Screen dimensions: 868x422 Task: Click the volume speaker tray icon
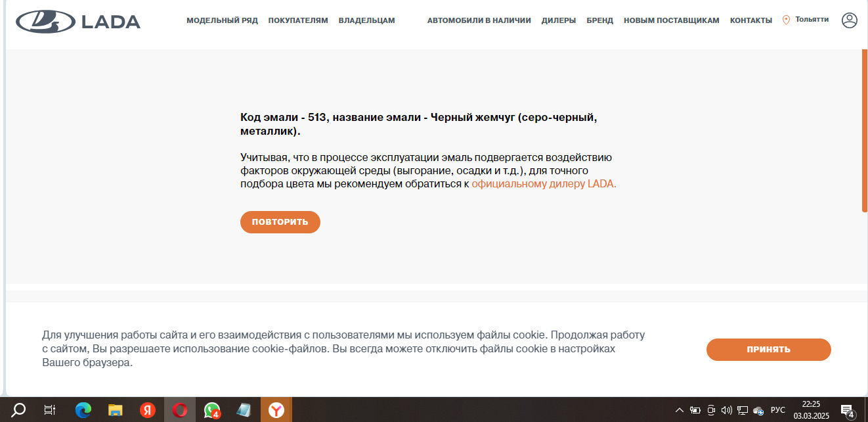[x=726, y=410]
